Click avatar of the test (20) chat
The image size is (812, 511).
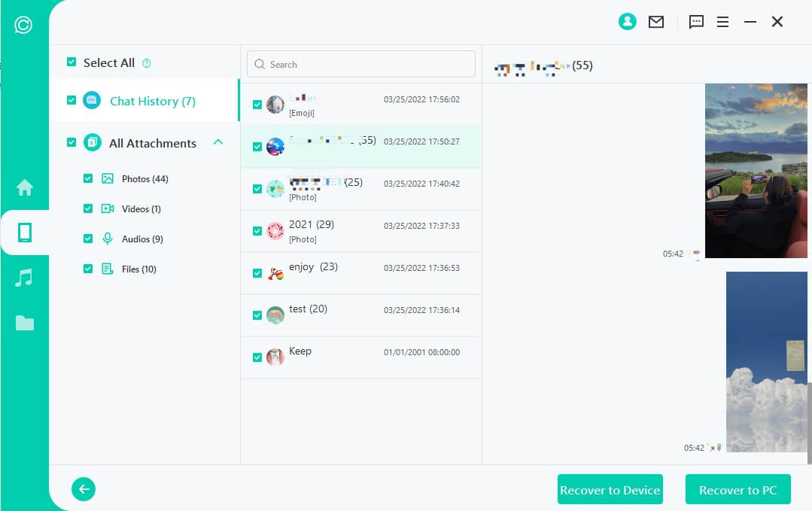275,315
